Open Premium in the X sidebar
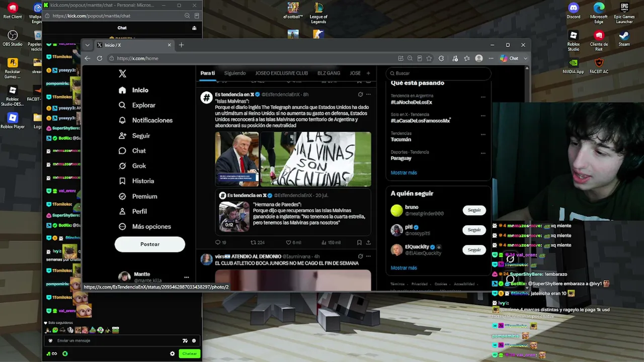 tap(138, 196)
